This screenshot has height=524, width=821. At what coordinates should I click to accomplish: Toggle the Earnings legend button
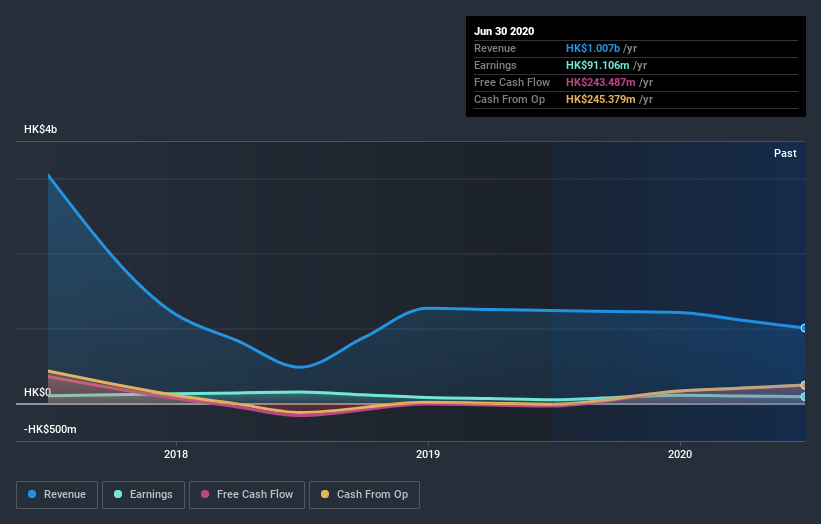[x=143, y=495]
